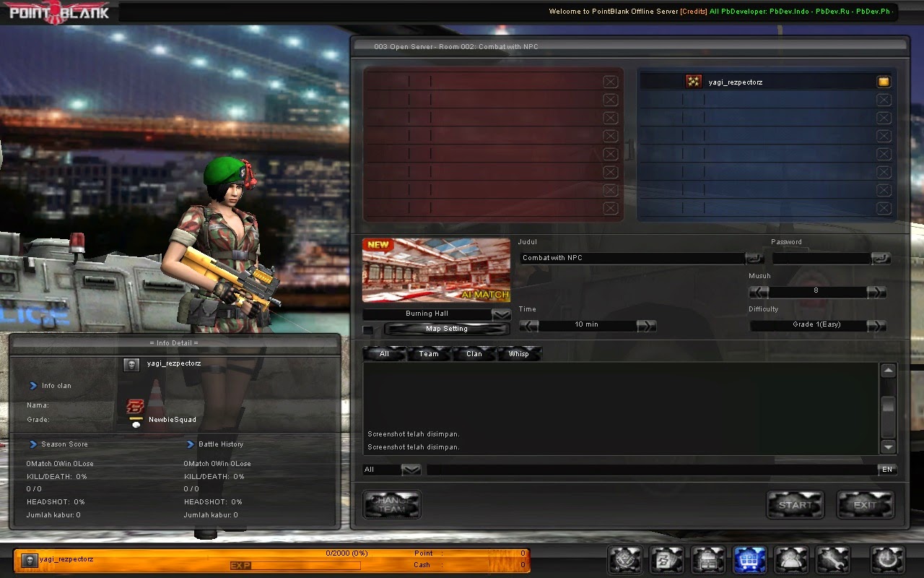This screenshot has height=578, width=924.
Task: Toggle the blue slot X just below yagi_rezpectorz
Action: pos(884,100)
